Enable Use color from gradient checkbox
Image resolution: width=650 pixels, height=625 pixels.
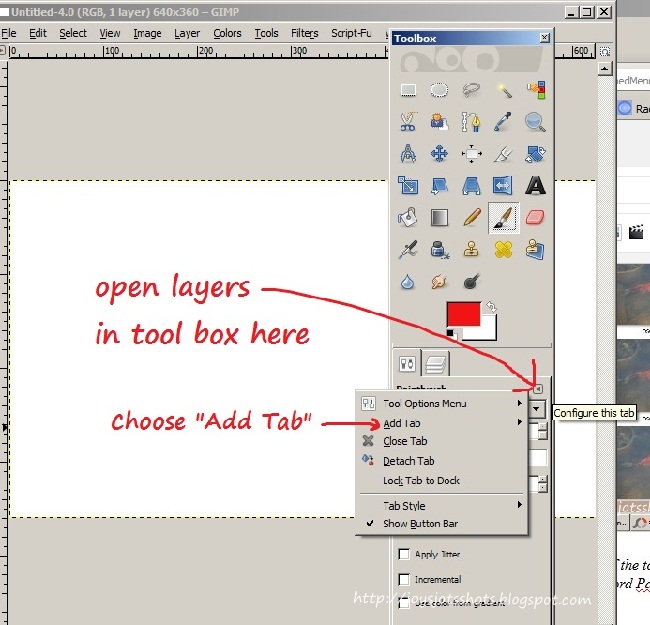tap(404, 603)
